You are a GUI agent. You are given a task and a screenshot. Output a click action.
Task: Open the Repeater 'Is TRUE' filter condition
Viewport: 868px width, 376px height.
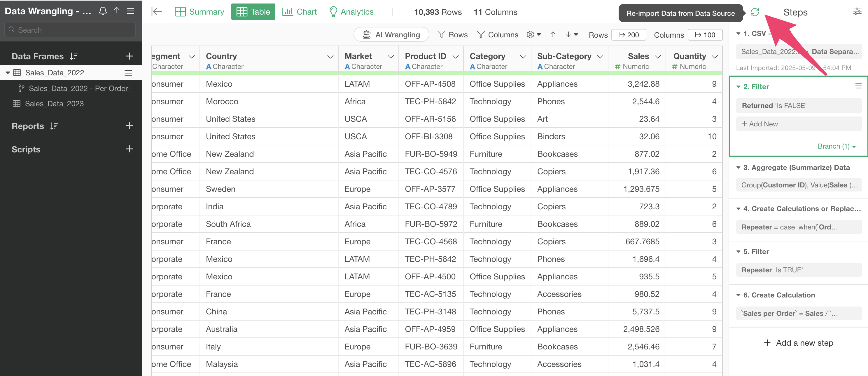pyautogui.click(x=799, y=270)
